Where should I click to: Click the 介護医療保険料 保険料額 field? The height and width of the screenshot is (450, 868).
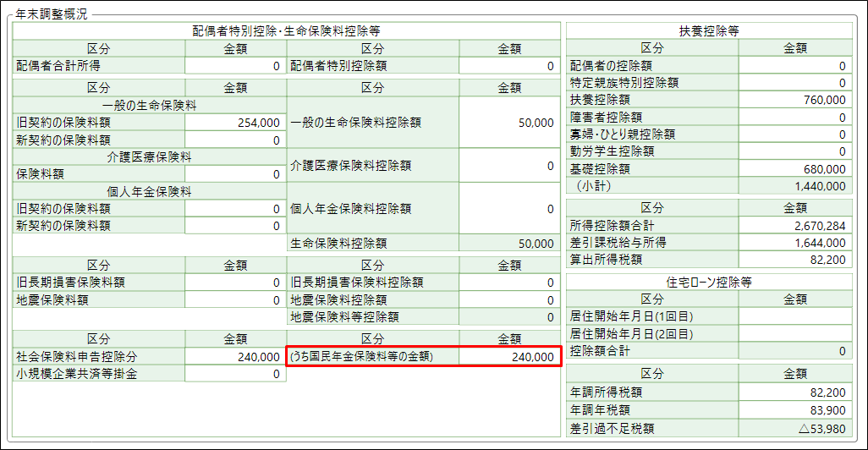234,174
